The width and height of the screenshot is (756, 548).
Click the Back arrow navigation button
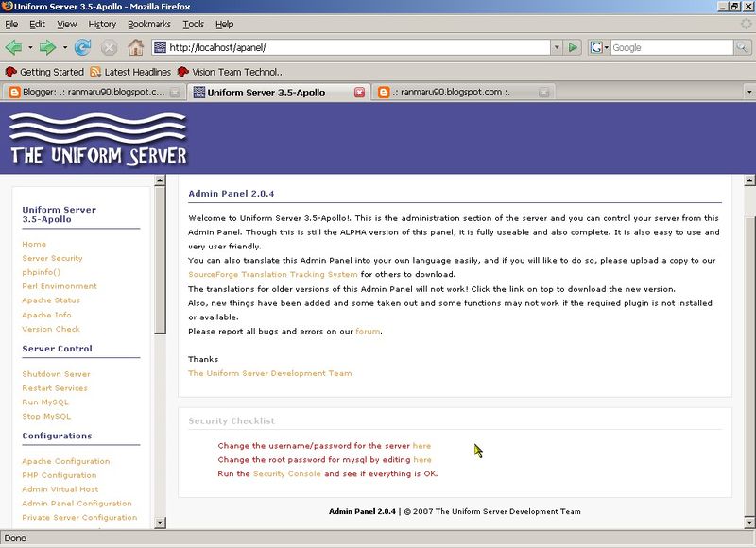[13, 47]
